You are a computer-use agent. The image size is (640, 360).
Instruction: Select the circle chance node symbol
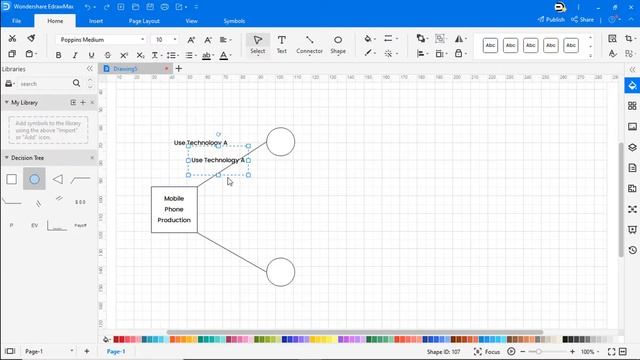[x=34, y=179]
